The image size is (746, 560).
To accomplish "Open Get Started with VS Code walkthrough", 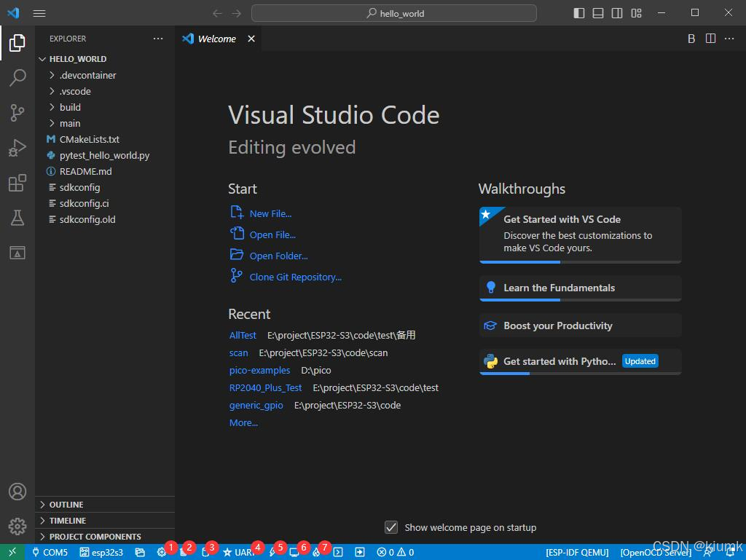I will (x=581, y=234).
